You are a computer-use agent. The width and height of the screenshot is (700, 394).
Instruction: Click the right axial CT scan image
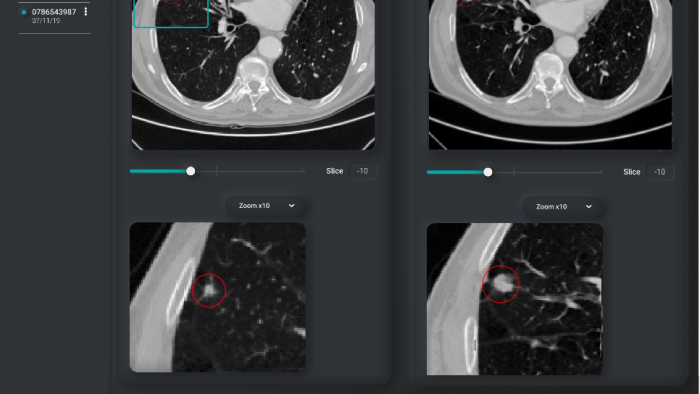pos(550,75)
